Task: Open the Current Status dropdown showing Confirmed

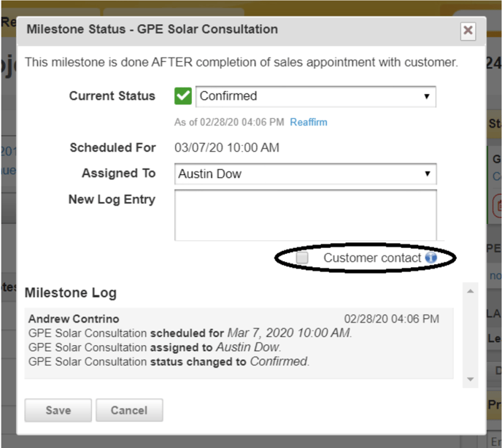Action: [306, 96]
